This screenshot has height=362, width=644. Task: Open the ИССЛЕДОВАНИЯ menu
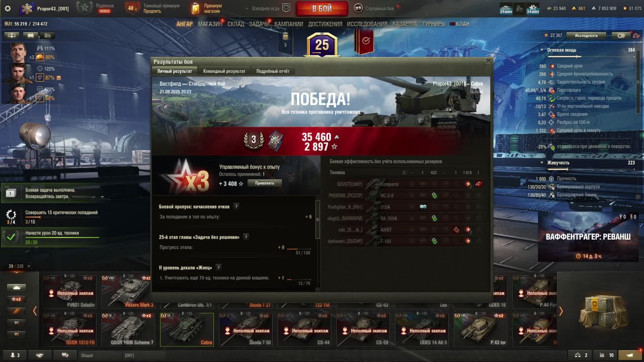click(367, 24)
